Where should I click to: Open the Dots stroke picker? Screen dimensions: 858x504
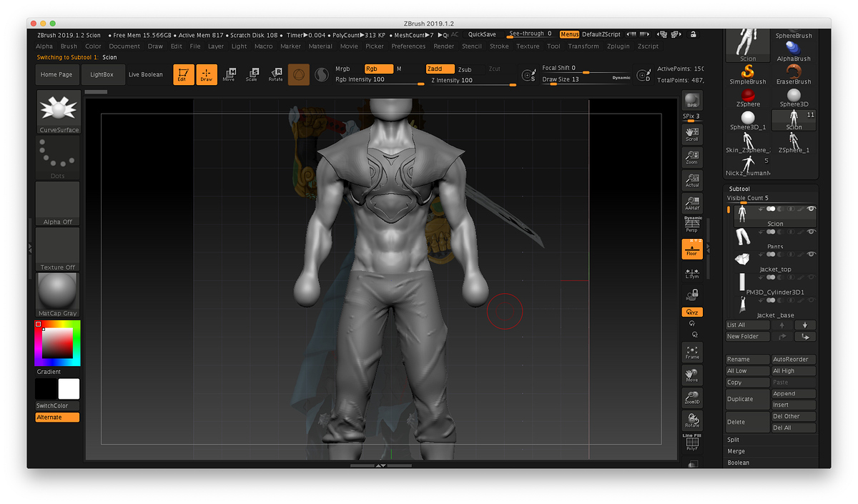[x=58, y=158]
